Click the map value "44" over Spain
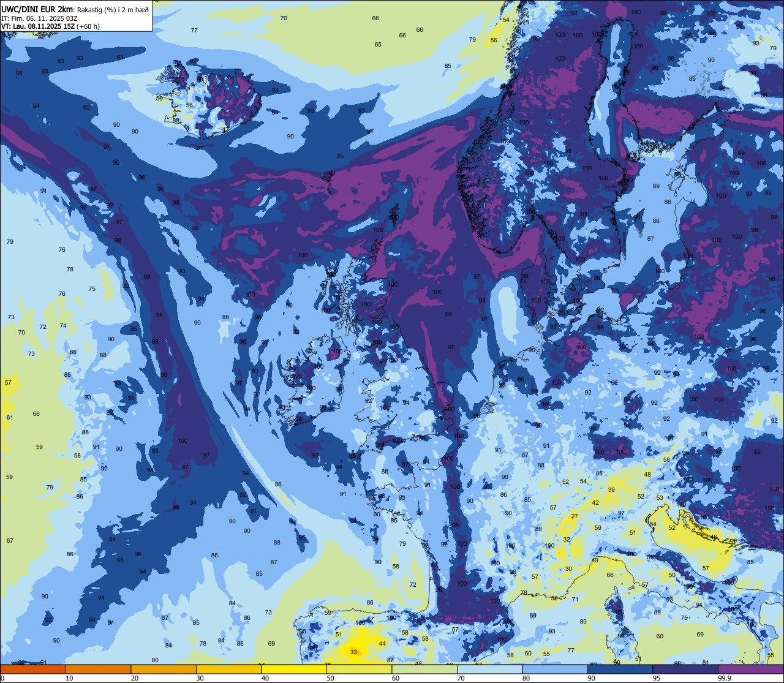 coord(382,644)
